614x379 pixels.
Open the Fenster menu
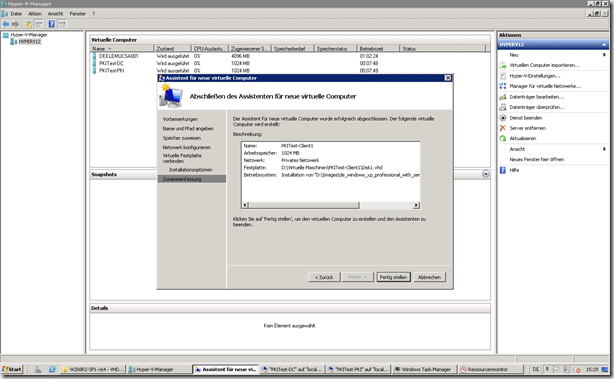tap(78, 14)
